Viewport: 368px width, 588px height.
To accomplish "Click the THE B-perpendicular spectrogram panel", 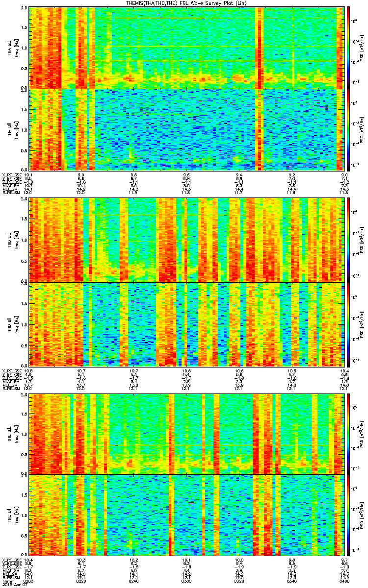I will 187,433.
